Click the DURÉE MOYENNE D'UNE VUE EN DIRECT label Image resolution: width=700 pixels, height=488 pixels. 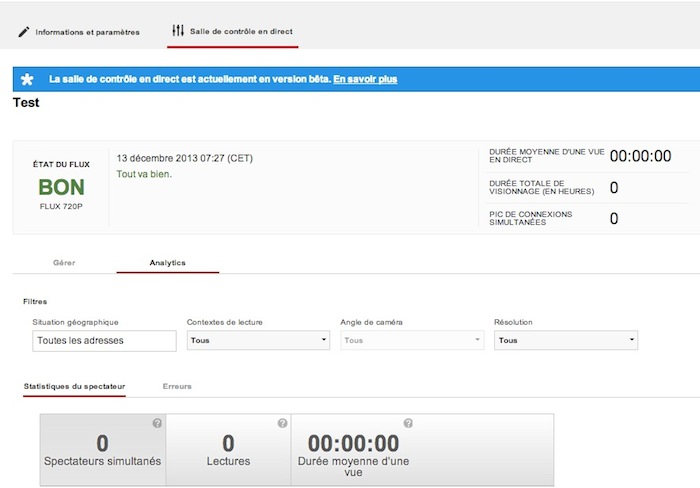547,156
